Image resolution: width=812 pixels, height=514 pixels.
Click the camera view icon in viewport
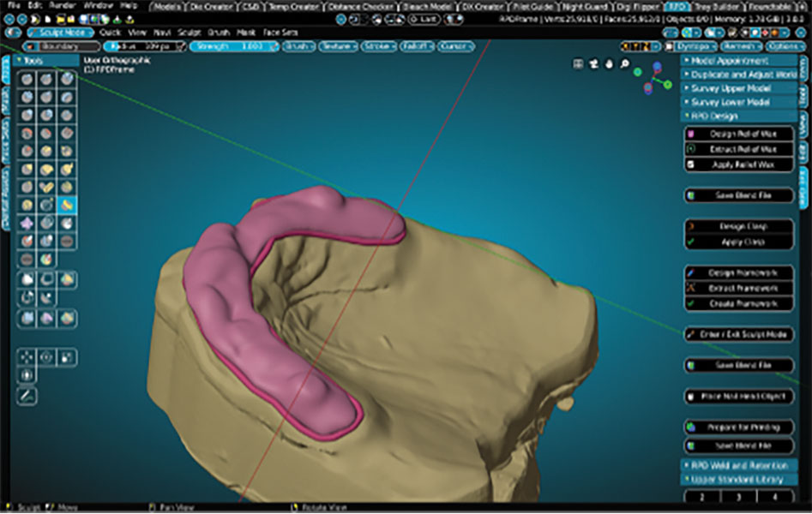[593, 63]
